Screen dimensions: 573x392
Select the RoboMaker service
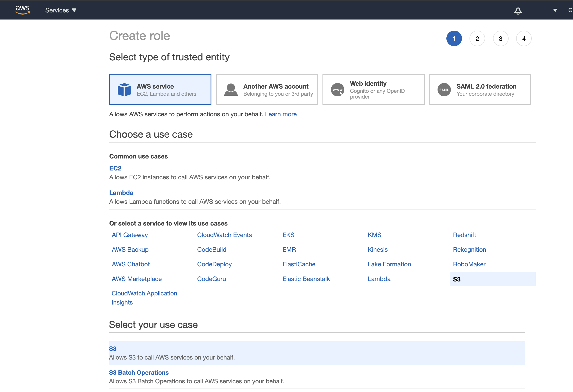tap(469, 264)
